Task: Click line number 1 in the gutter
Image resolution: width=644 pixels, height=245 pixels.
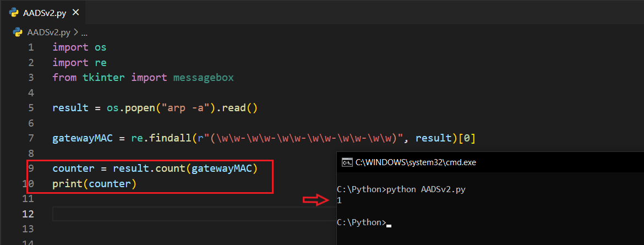Action: coord(31,47)
